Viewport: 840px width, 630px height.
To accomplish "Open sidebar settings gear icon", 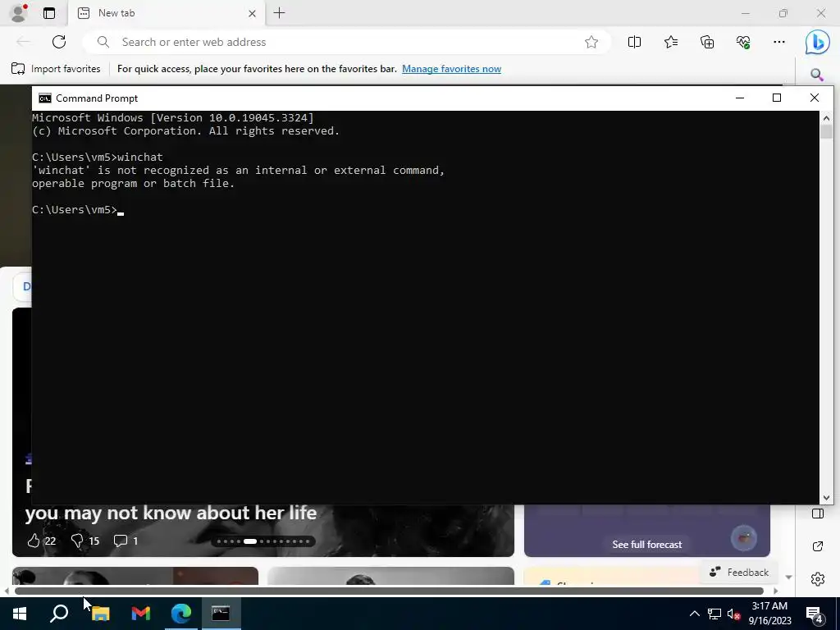I will [x=818, y=579].
